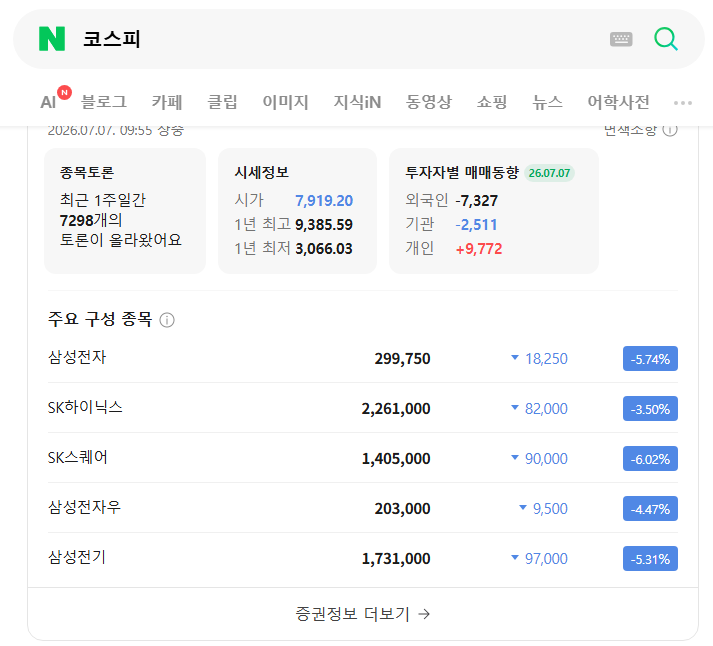Click the green search magnifier icon

point(666,39)
